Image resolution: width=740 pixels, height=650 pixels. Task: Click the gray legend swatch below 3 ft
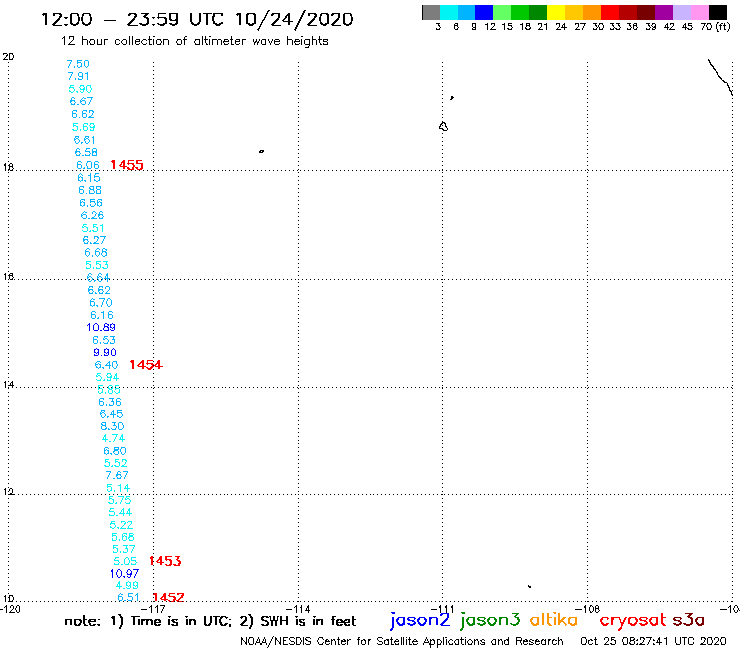(x=431, y=12)
